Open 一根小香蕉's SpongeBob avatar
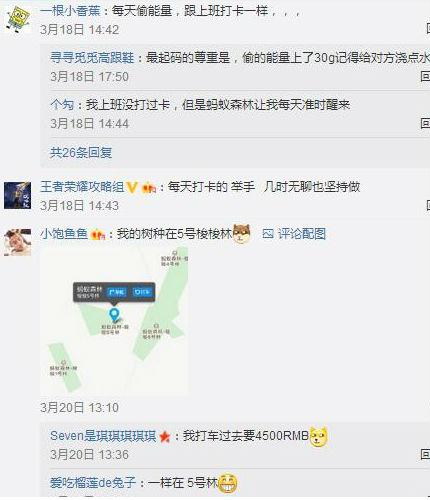 pyautogui.click(x=18, y=19)
